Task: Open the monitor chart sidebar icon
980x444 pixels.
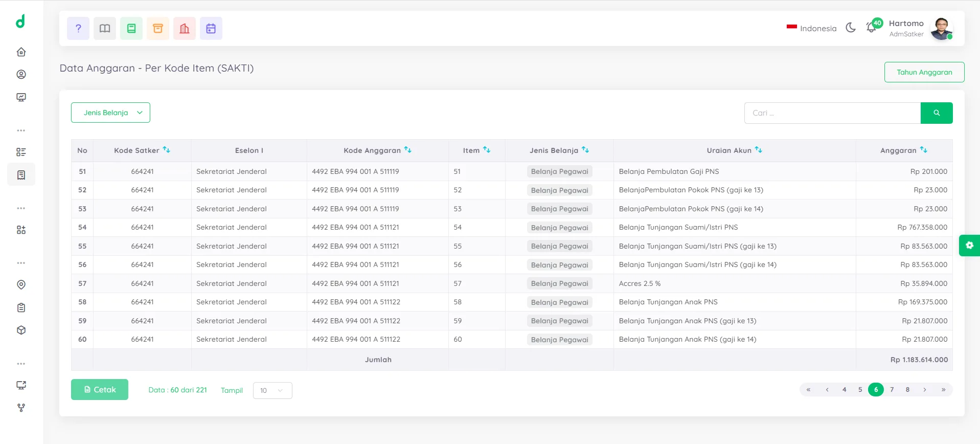Action: pyautogui.click(x=21, y=97)
